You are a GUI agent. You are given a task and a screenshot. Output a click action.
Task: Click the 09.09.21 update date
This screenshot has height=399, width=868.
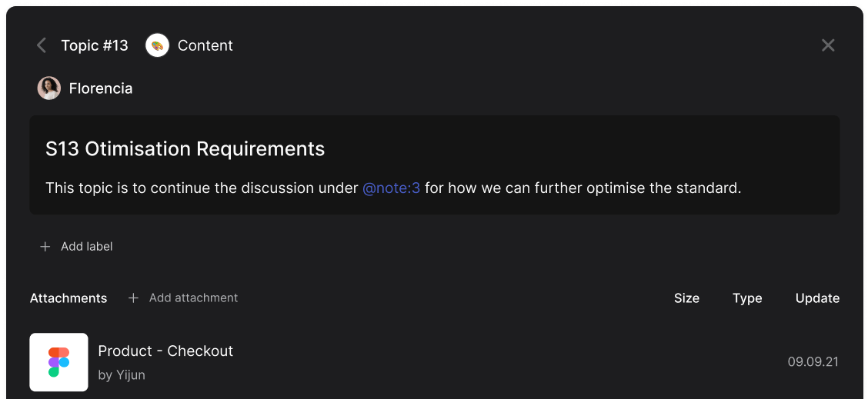click(x=813, y=362)
